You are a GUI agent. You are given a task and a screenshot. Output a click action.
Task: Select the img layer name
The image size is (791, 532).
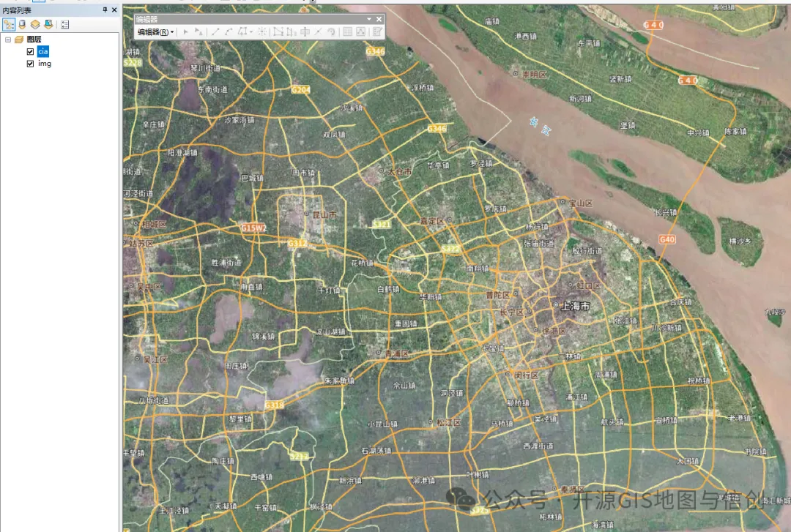[44, 64]
